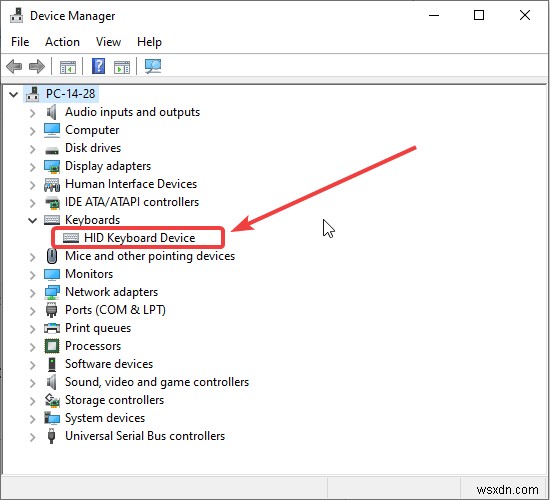Click the Mice and other pointing devices icon

click(x=52, y=256)
